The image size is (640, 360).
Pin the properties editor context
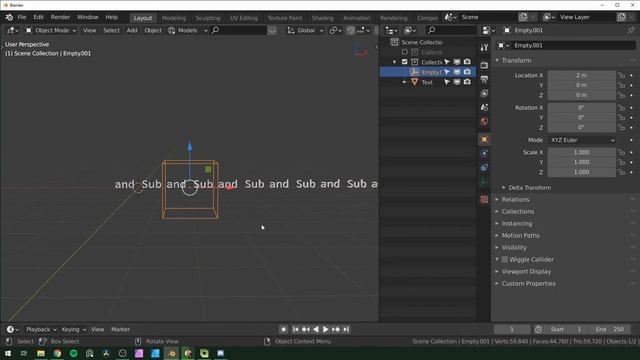pyautogui.click(x=631, y=30)
